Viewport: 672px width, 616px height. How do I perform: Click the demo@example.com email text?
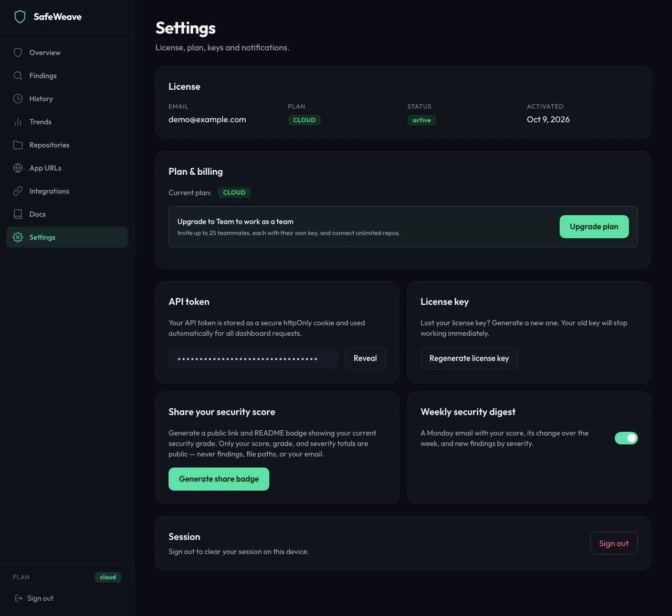(207, 120)
